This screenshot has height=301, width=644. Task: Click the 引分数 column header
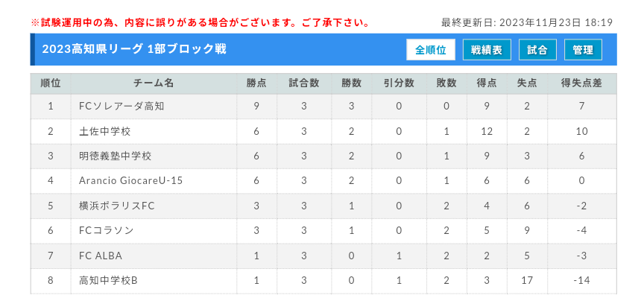(399, 83)
